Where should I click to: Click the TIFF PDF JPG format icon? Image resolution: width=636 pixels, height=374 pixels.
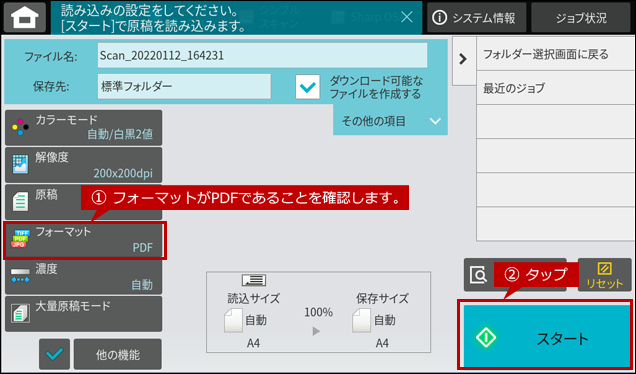(20, 239)
